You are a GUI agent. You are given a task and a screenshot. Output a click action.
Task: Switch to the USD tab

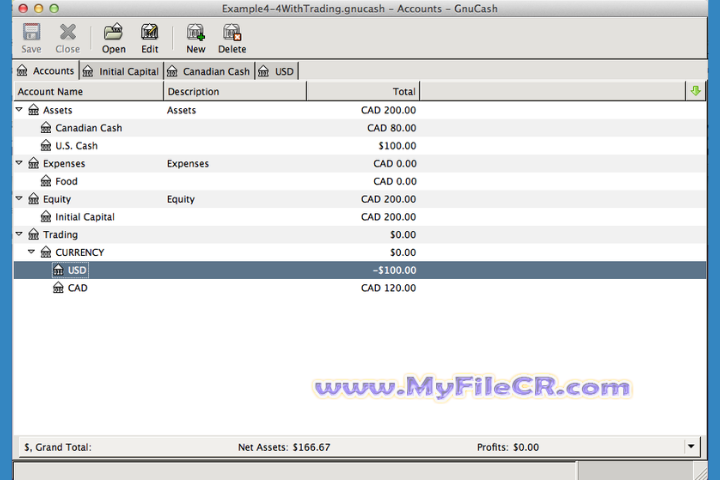point(277,71)
